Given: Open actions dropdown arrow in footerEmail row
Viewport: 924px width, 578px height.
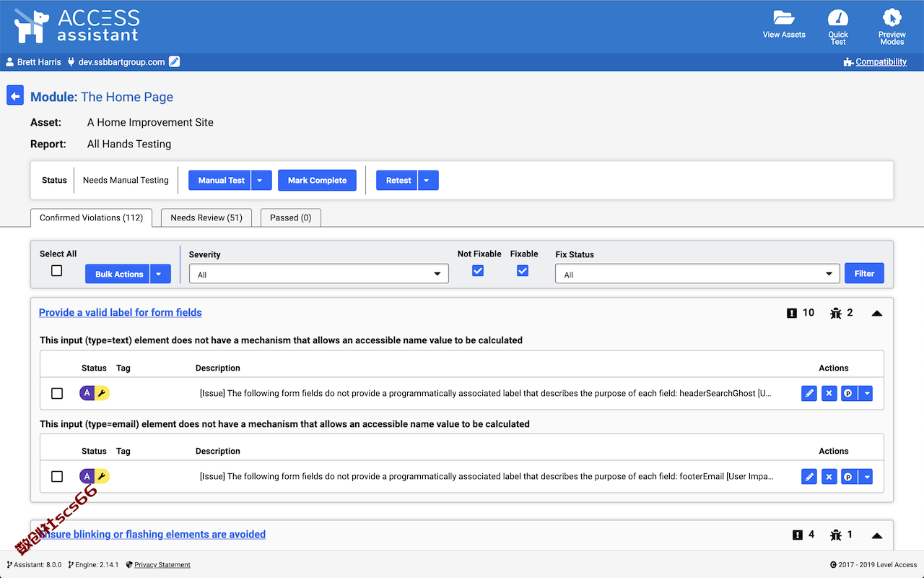Looking at the screenshot, I should tap(866, 477).
